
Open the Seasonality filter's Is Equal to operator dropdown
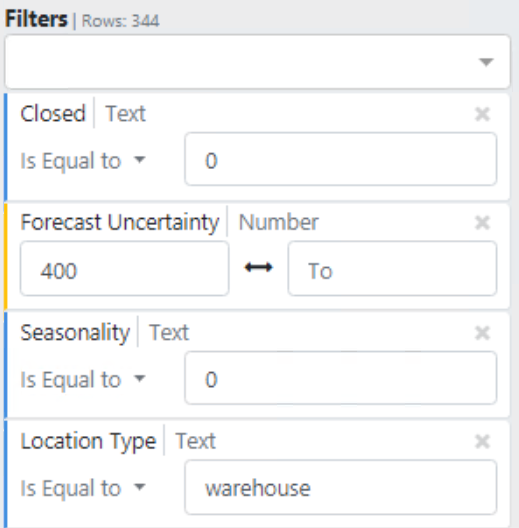pyautogui.click(x=83, y=380)
